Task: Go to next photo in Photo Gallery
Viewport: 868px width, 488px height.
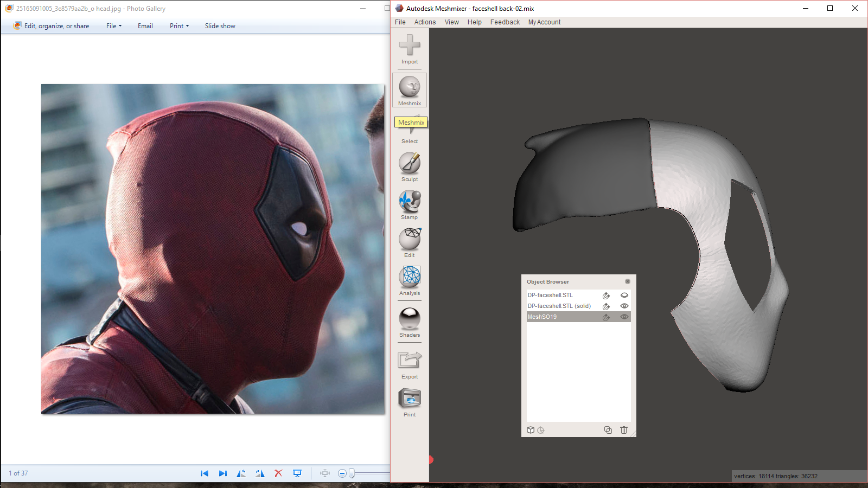Action: (x=223, y=473)
